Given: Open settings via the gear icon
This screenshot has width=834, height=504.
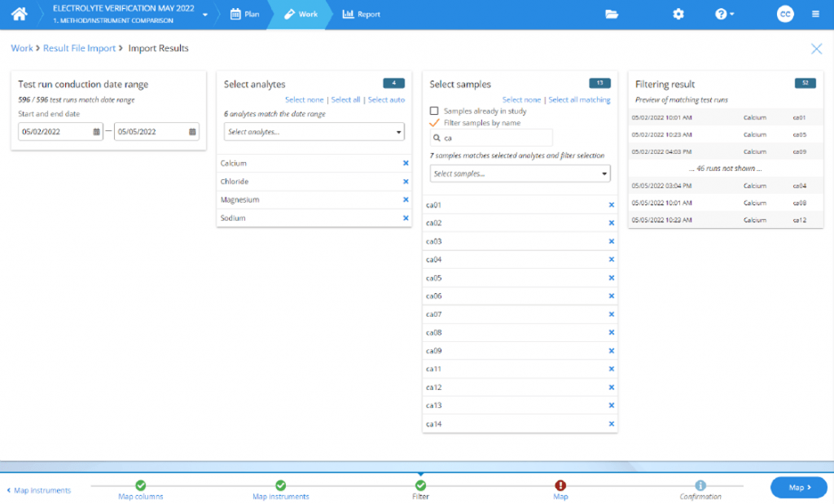Looking at the screenshot, I should [x=678, y=14].
